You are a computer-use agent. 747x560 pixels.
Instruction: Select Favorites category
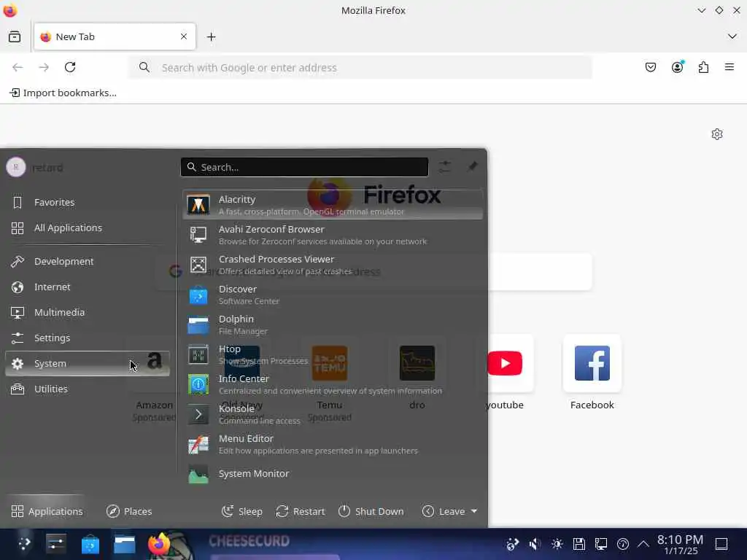pyautogui.click(x=88, y=203)
